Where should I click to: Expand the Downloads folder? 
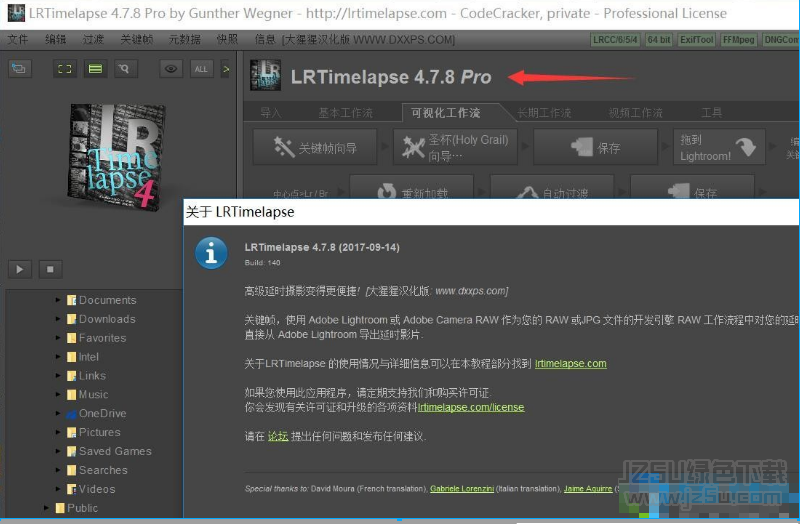[58, 319]
